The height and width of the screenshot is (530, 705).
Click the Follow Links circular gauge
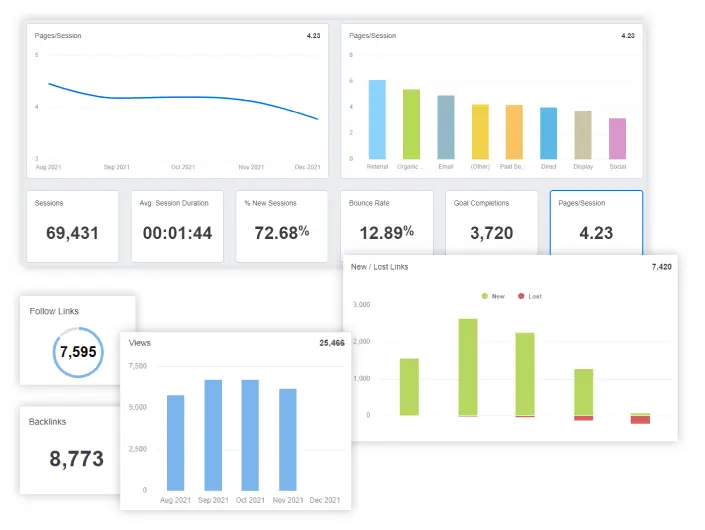[x=77, y=351]
